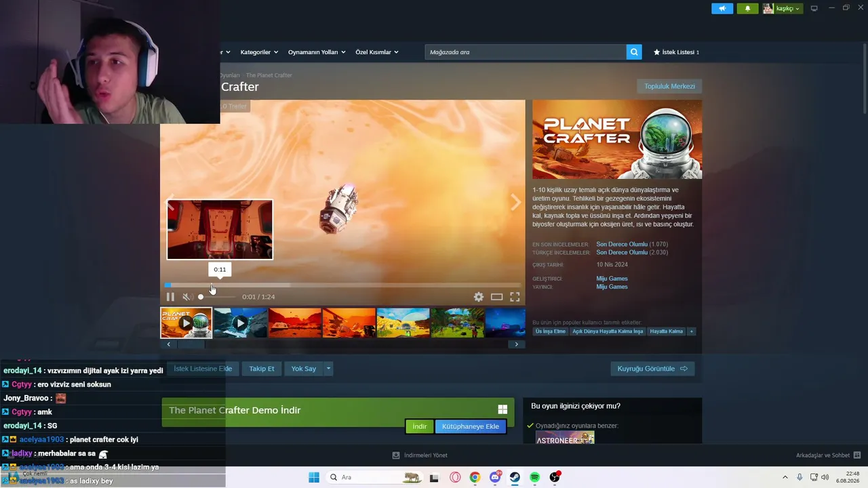Select Açık Dünya Hayatta Kalma İnşa tag
This screenshot has width=868, height=488.
pos(608,331)
